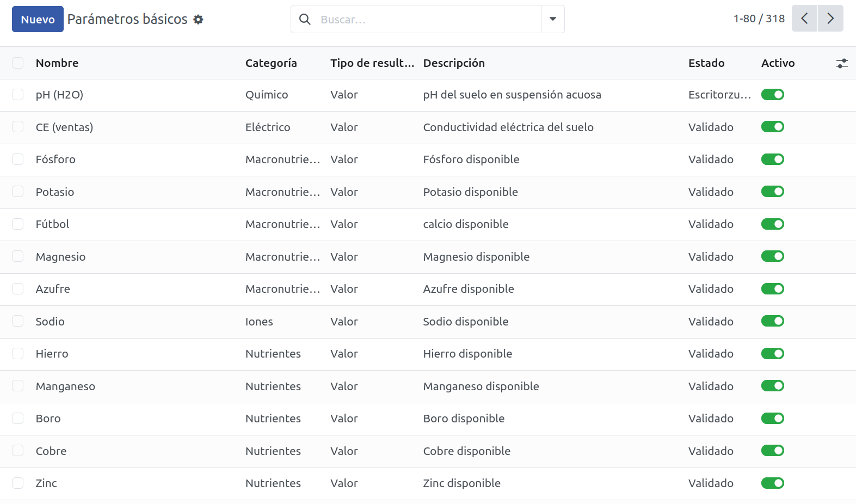Open the pH (H2O) record
Image resolution: width=856 pixels, height=504 pixels.
click(x=59, y=95)
